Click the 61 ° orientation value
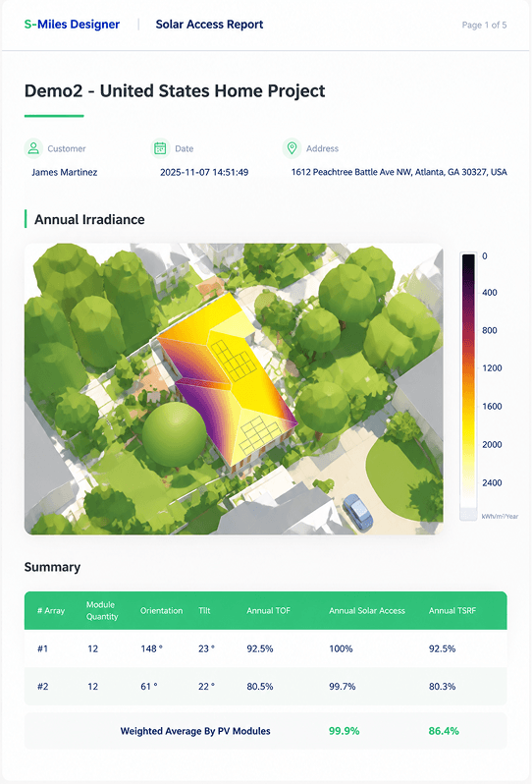Screen dimensions: 532x784 click(149, 687)
